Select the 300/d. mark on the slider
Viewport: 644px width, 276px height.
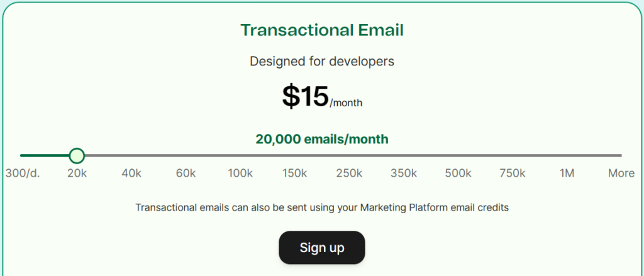[x=23, y=174]
